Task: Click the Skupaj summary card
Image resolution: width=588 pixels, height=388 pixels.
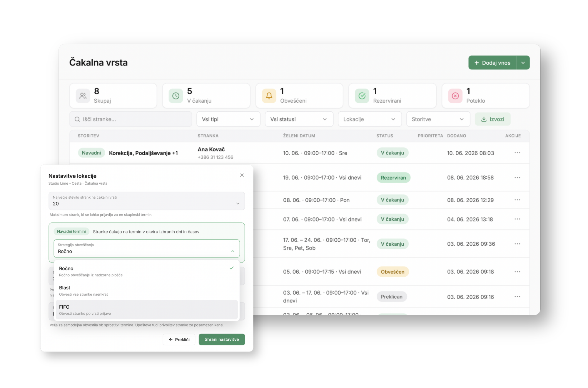Action: 113,96
